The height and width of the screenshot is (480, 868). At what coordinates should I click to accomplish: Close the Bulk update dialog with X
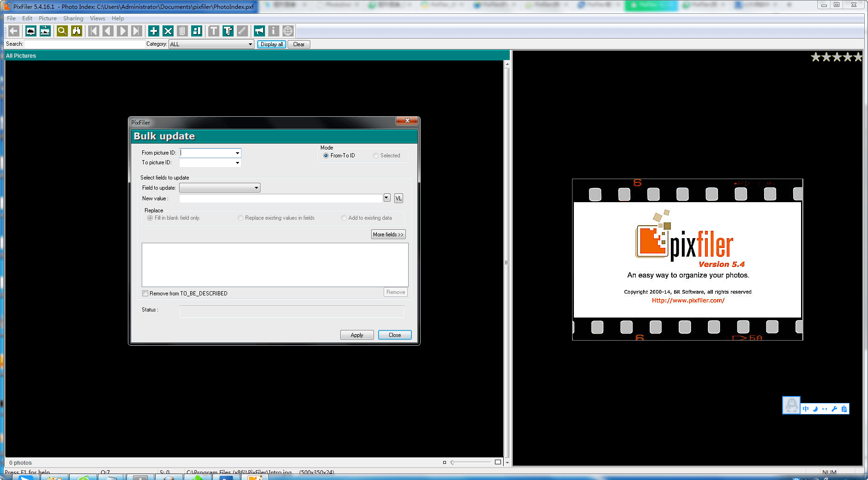[x=407, y=121]
